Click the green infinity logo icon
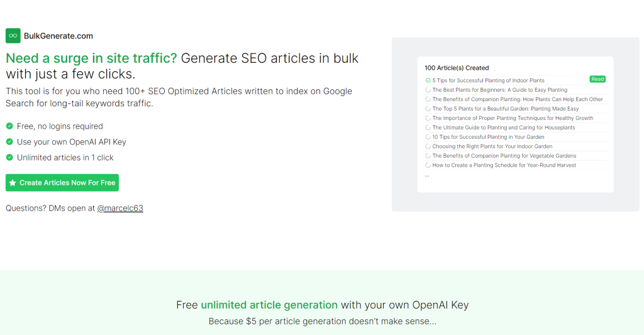 (13, 36)
